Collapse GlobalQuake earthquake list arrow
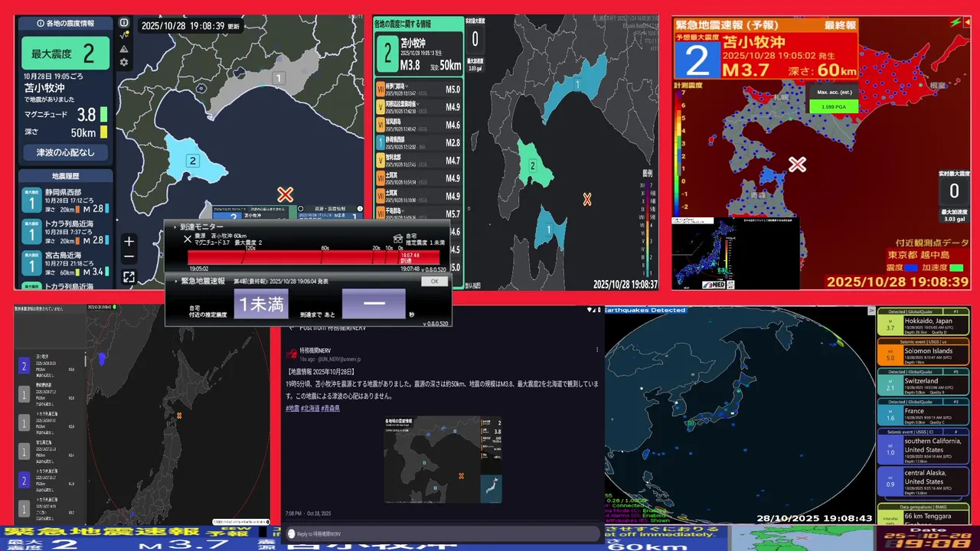Viewport: 980px width, 551px height. coord(872,311)
